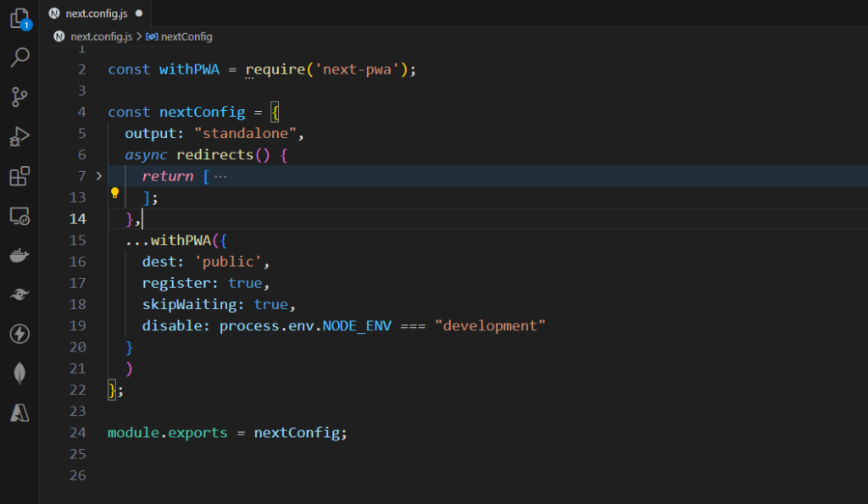Click the "standalone" string value

click(245, 133)
